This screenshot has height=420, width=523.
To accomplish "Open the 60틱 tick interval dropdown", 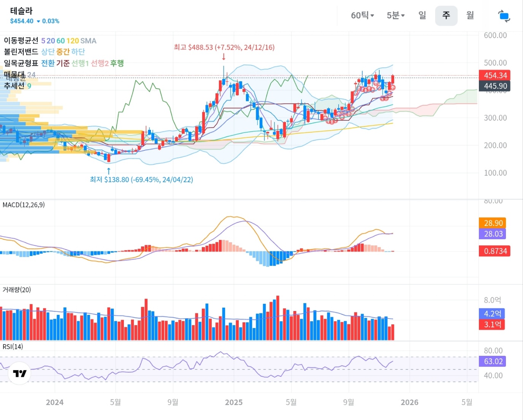I will [362, 16].
